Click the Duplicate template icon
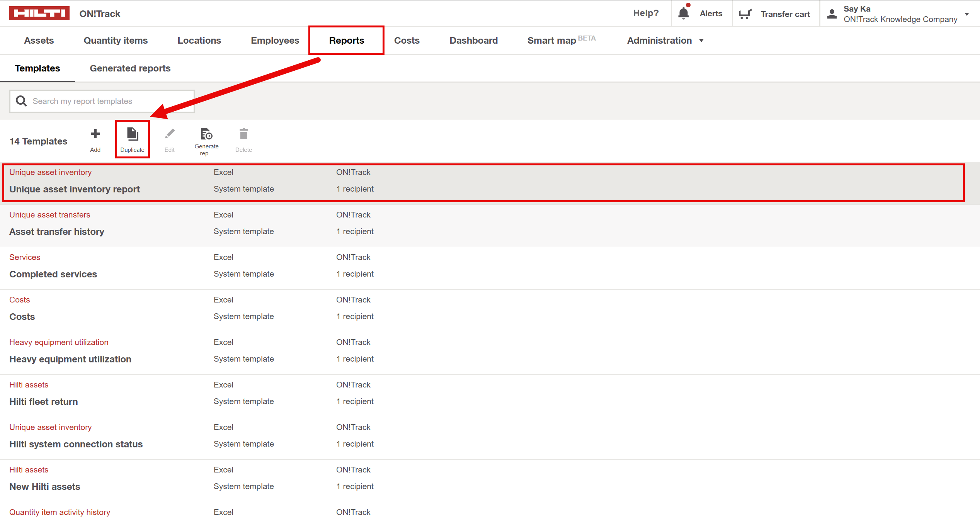 coord(132,134)
